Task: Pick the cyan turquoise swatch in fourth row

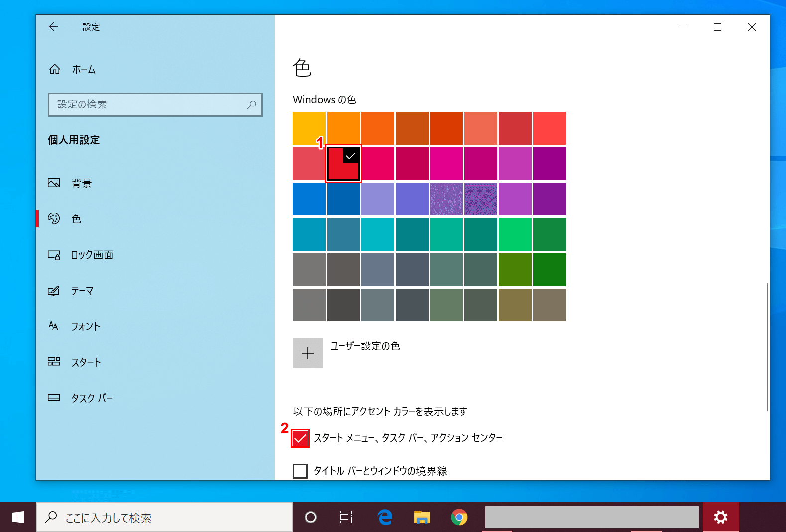Action: 378,234
